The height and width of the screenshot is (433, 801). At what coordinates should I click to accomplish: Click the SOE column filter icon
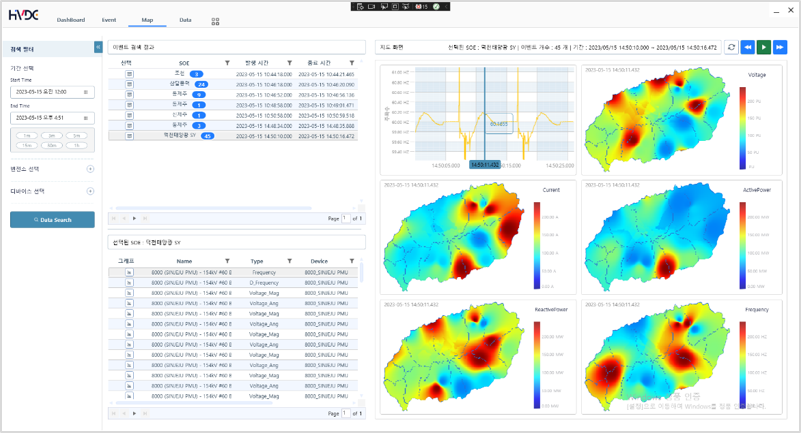tap(227, 63)
